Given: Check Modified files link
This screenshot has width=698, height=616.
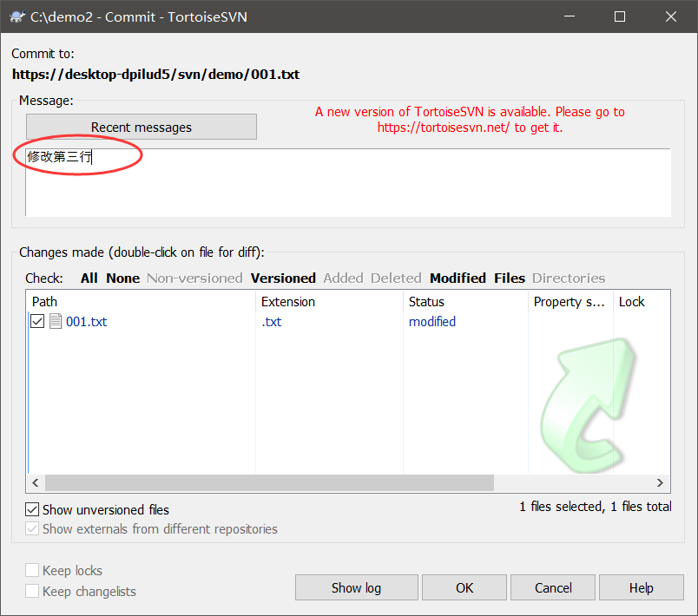Looking at the screenshot, I should click(x=458, y=278).
